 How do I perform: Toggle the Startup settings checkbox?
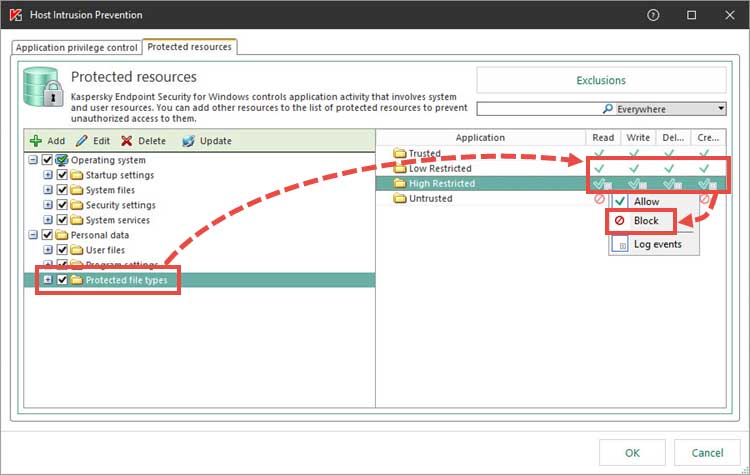tap(62, 175)
